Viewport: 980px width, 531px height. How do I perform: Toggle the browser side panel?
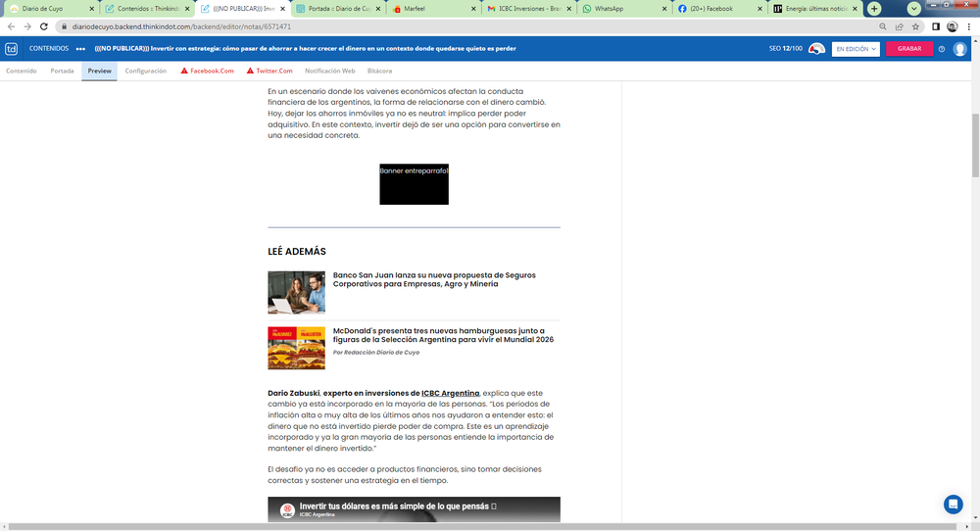(936, 26)
